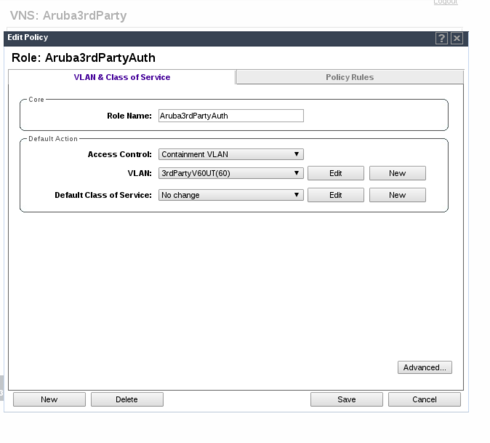
Task: Click the 'Role: Aruba3rdPartyAuth' heading
Action: point(83,58)
